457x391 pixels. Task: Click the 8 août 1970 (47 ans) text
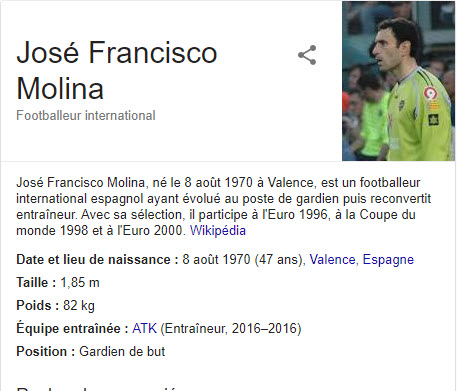[x=244, y=260]
